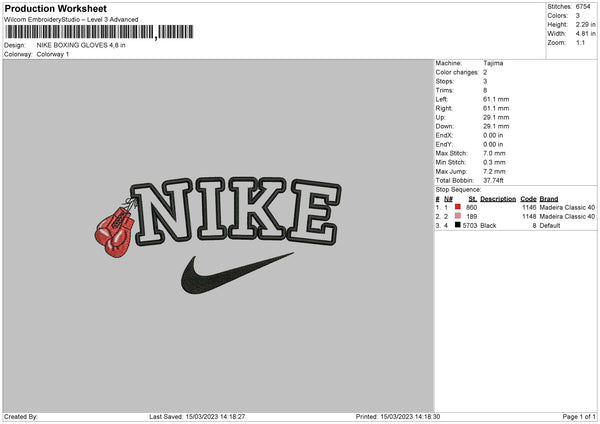
Task: Click the Min Stitch value 0.3 mm
Action: click(494, 162)
